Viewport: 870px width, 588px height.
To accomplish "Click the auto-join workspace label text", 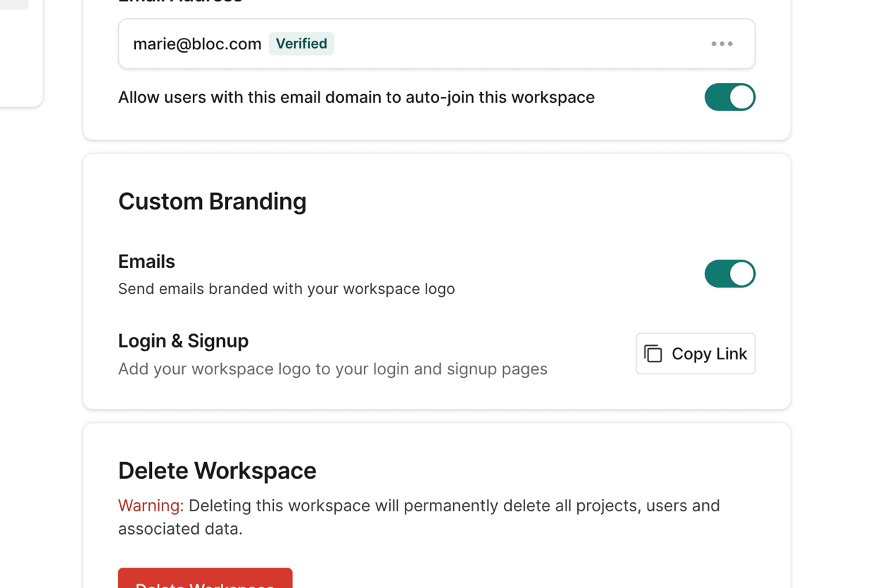I will click(x=356, y=97).
